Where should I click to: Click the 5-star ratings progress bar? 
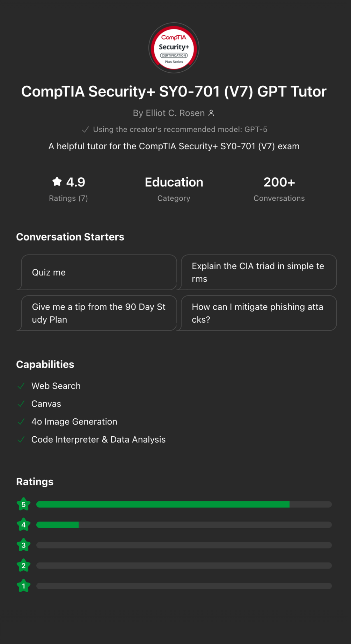pyautogui.click(x=184, y=504)
